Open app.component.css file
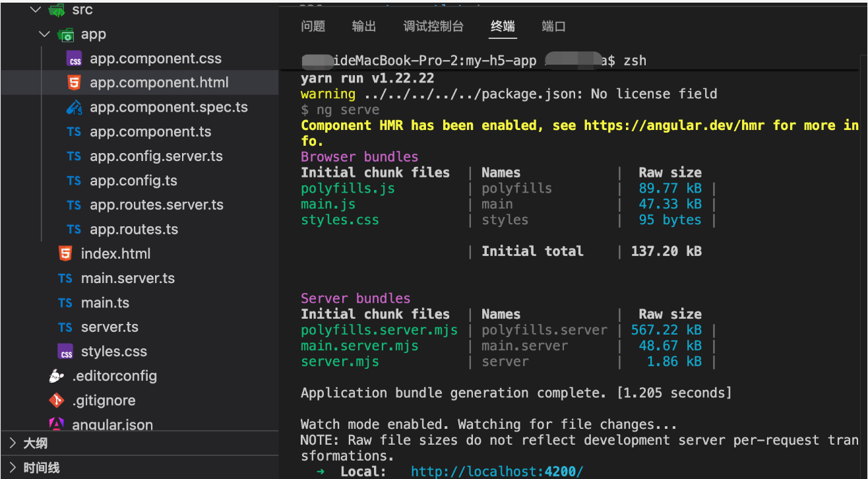Image resolution: width=868 pixels, height=479 pixels. point(156,59)
